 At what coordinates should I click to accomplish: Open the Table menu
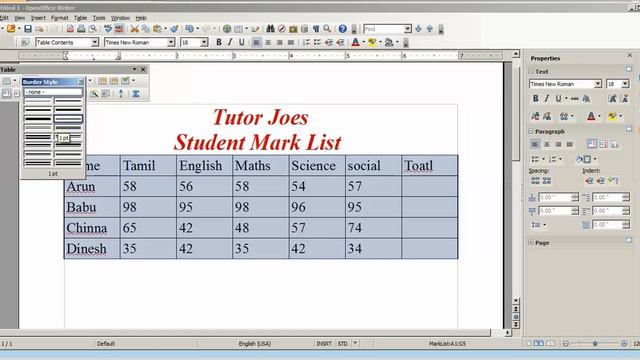click(80, 18)
